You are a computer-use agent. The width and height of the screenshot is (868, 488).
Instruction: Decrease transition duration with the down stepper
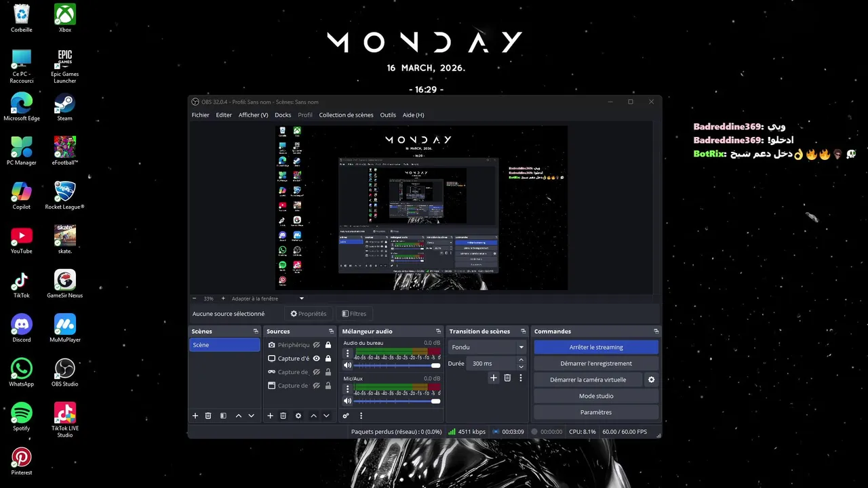click(x=521, y=367)
